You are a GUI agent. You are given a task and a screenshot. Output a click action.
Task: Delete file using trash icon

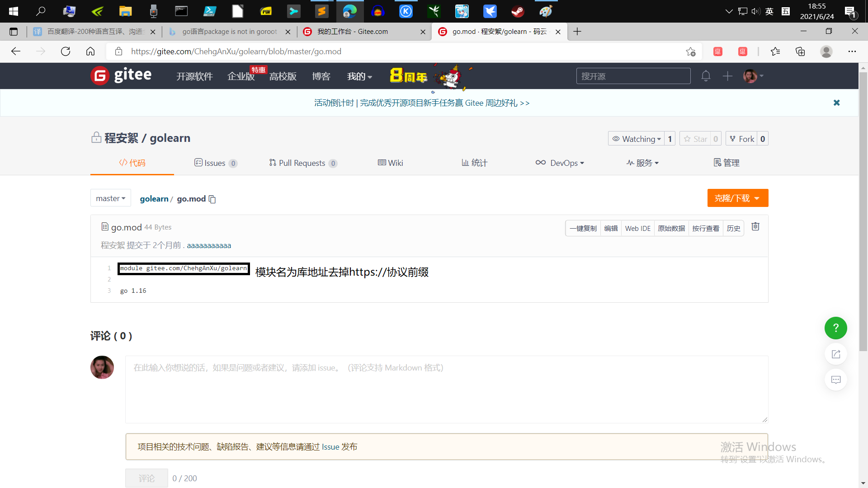coord(755,227)
